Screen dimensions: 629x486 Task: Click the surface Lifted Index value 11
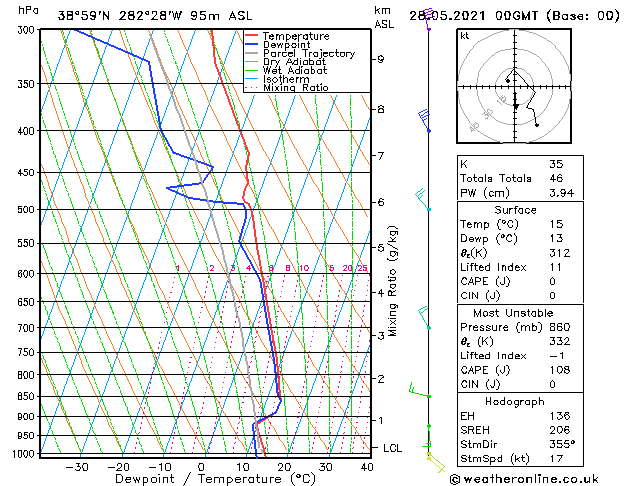click(x=555, y=267)
